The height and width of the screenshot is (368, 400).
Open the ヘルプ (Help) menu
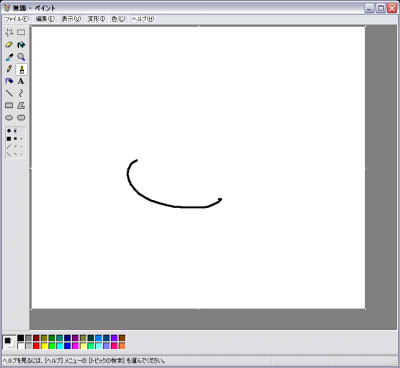pos(143,19)
